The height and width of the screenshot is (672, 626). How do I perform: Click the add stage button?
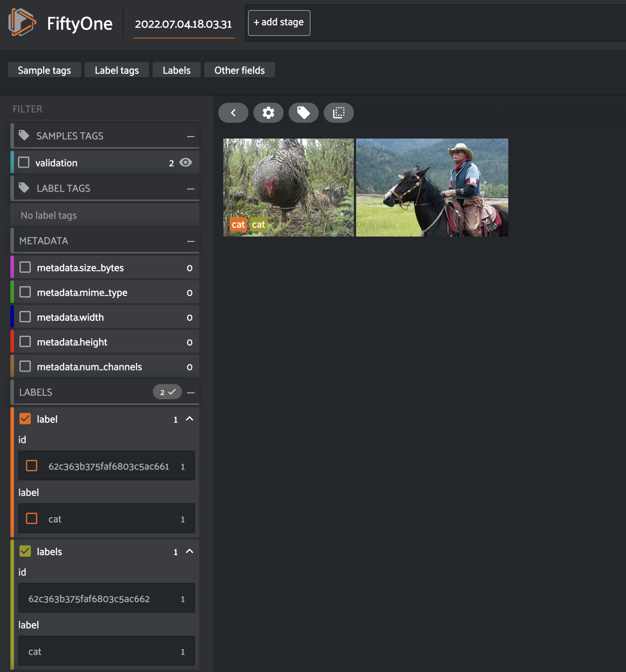tap(279, 23)
